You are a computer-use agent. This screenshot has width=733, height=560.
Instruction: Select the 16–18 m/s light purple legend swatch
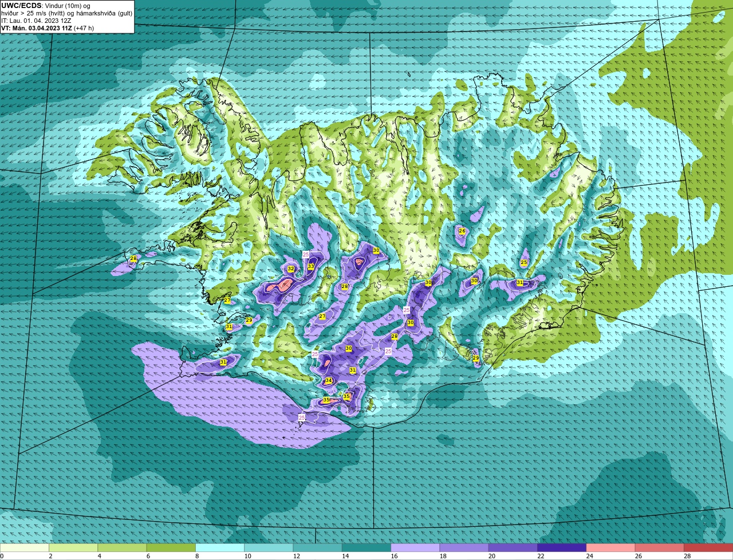(x=415, y=548)
